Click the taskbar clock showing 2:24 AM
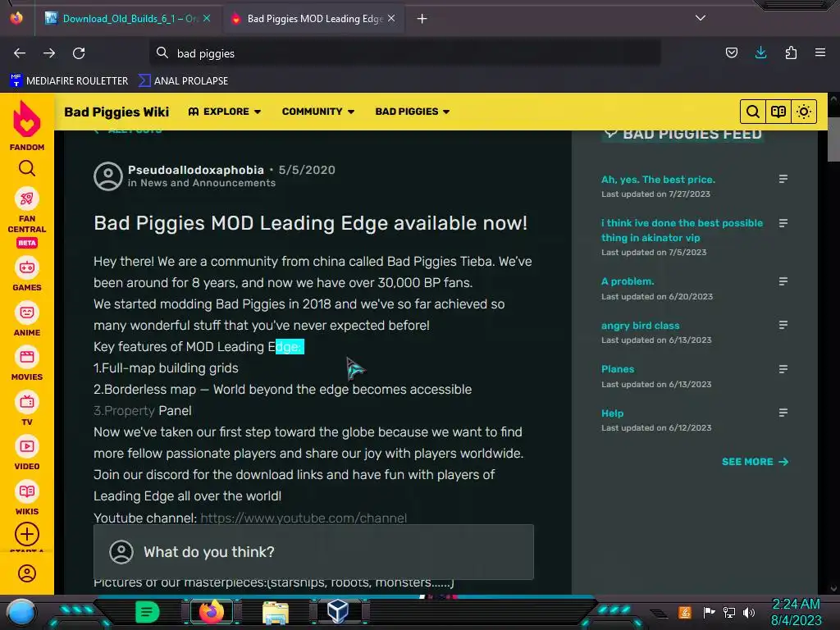The width and height of the screenshot is (840, 630). (x=796, y=612)
